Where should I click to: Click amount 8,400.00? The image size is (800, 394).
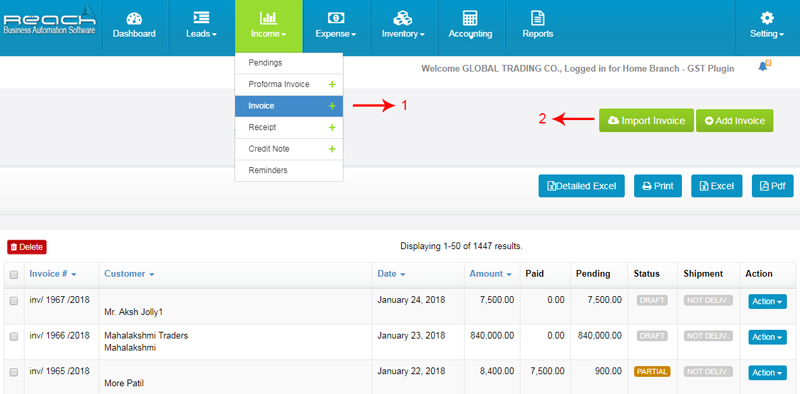[x=497, y=372]
